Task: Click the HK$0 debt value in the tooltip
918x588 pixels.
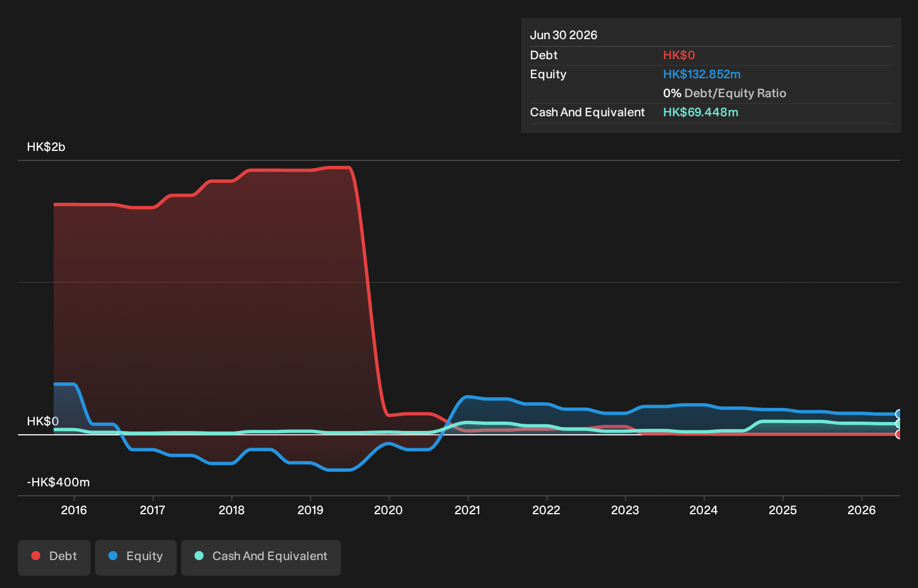Action: coord(679,55)
